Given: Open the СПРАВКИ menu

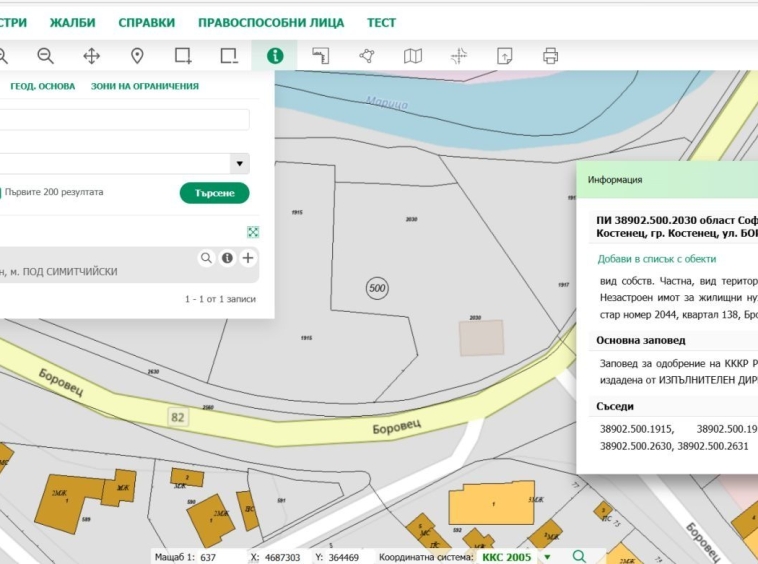Looking at the screenshot, I should point(146,23).
